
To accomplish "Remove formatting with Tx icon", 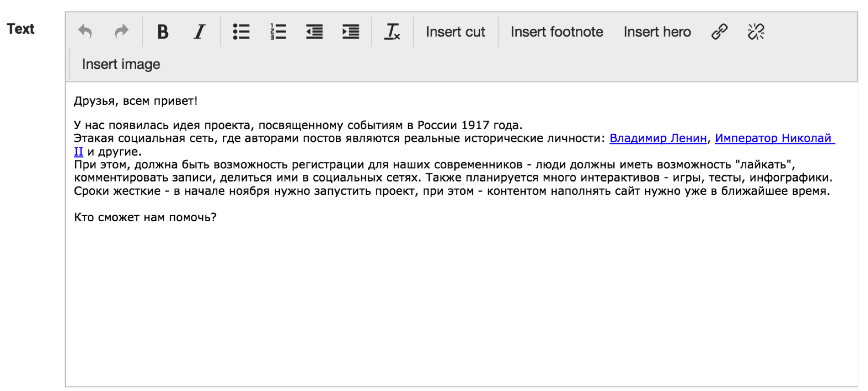I will (392, 32).
